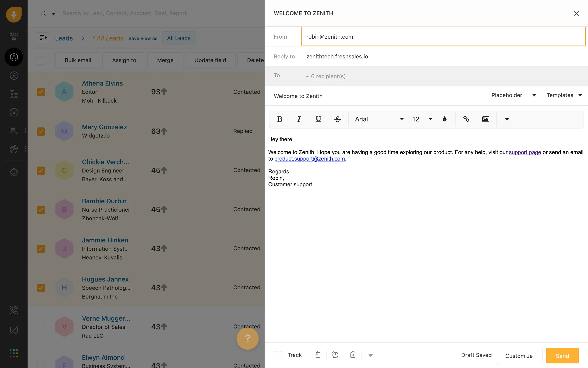Uncheck Athena Elvins checkbox

click(41, 92)
